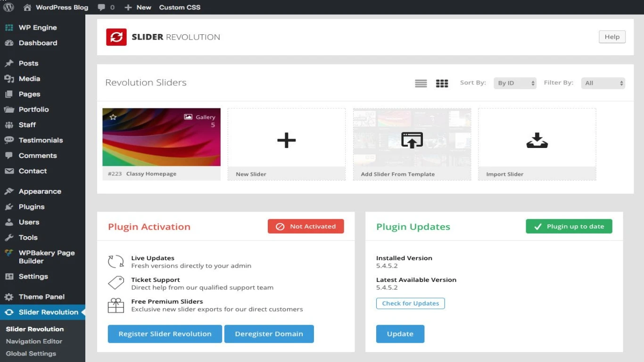
Task: Click the Posts pin icon
Action: (9, 64)
